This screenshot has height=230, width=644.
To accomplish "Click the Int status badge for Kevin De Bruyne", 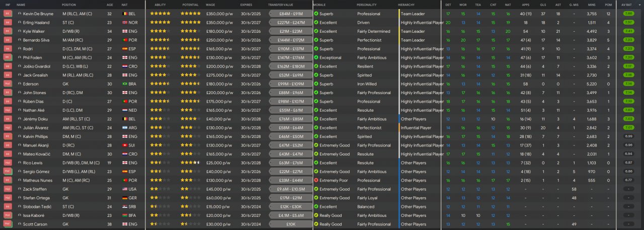I will (8, 14).
